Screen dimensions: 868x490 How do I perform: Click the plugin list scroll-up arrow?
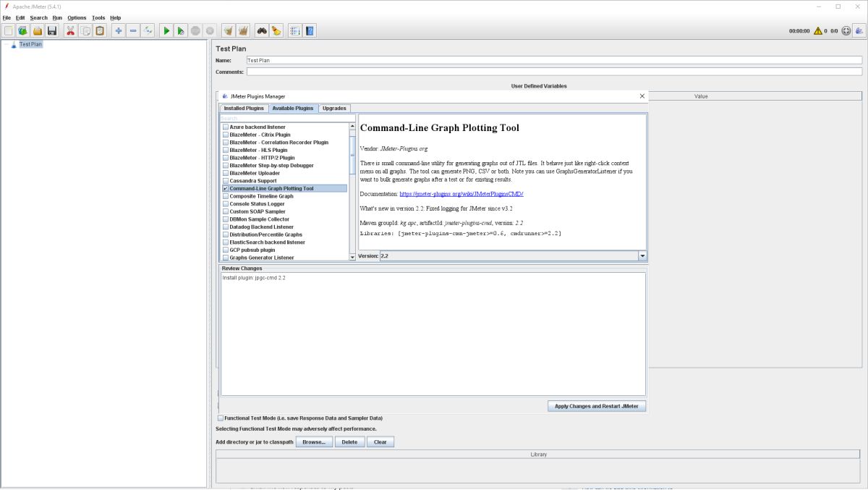tap(353, 127)
